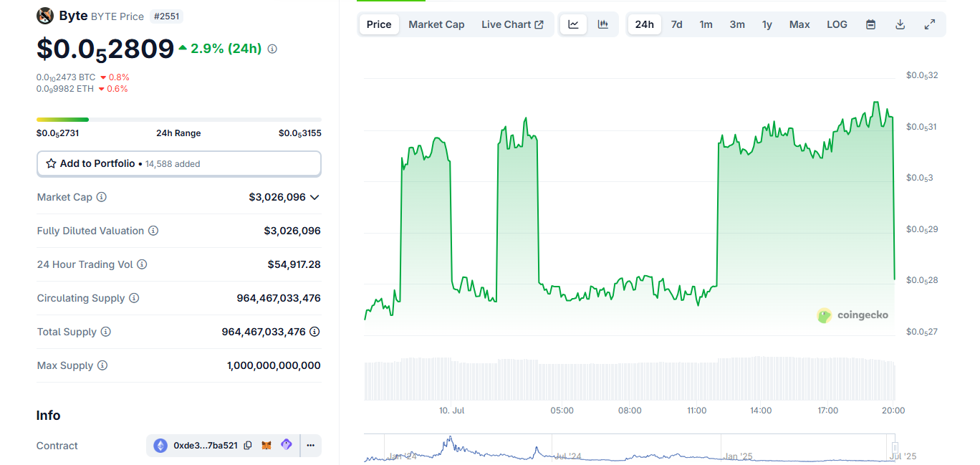Download chart data with download icon
Image resolution: width=980 pixels, height=465 pixels.
(900, 24)
